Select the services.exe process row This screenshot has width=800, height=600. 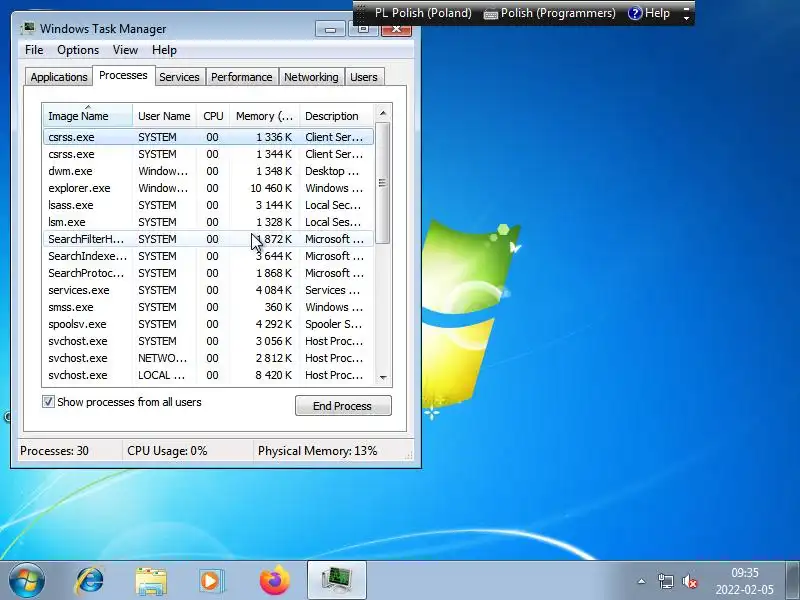[208, 290]
